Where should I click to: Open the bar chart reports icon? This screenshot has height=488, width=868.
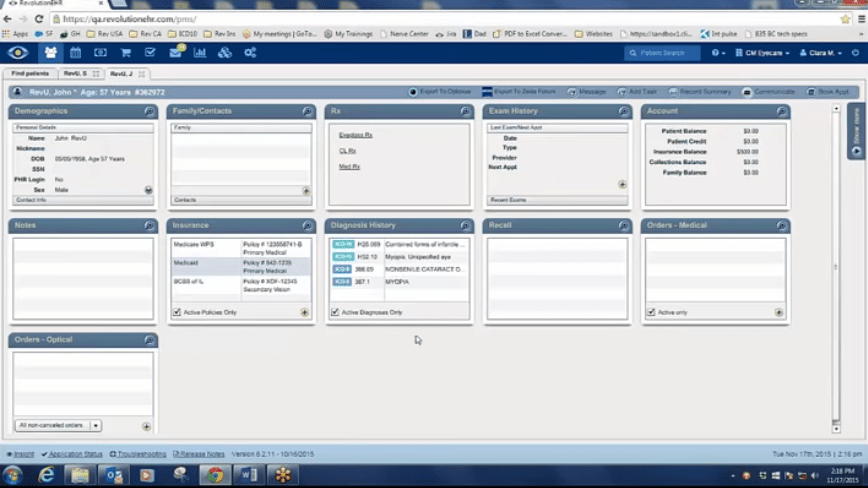click(x=200, y=53)
